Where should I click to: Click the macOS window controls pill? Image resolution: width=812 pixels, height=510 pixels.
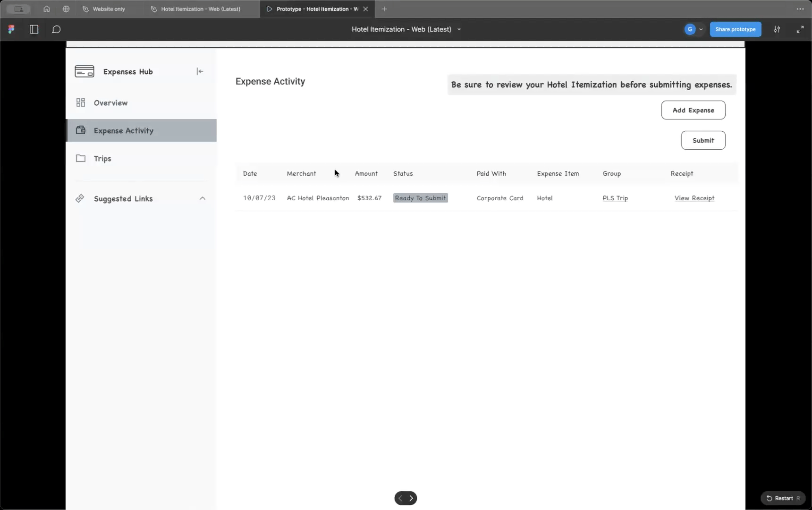[x=18, y=9]
